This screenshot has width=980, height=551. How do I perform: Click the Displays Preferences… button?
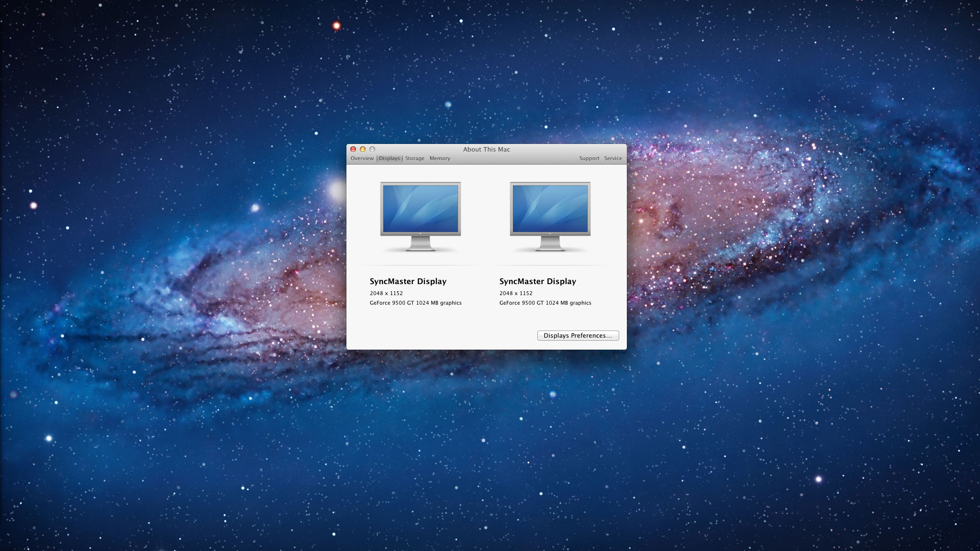click(578, 336)
